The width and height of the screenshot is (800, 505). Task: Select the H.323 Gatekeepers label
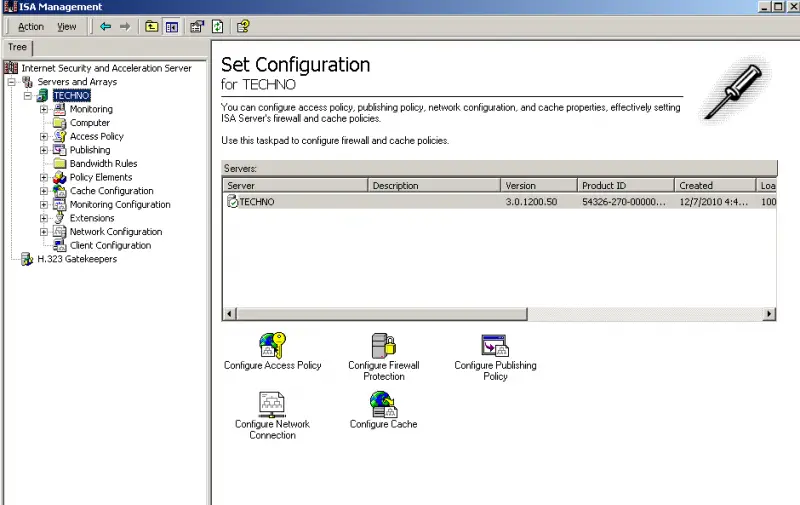pyautogui.click(x=77, y=259)
